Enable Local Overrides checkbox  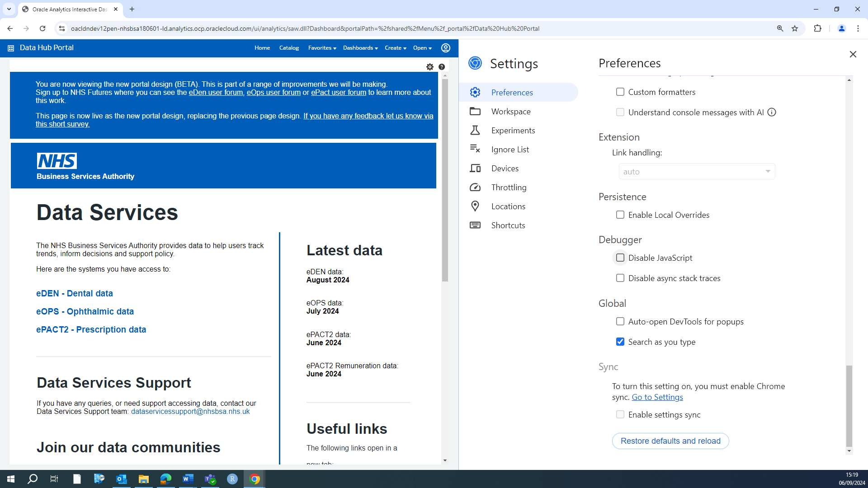(620, 215)
